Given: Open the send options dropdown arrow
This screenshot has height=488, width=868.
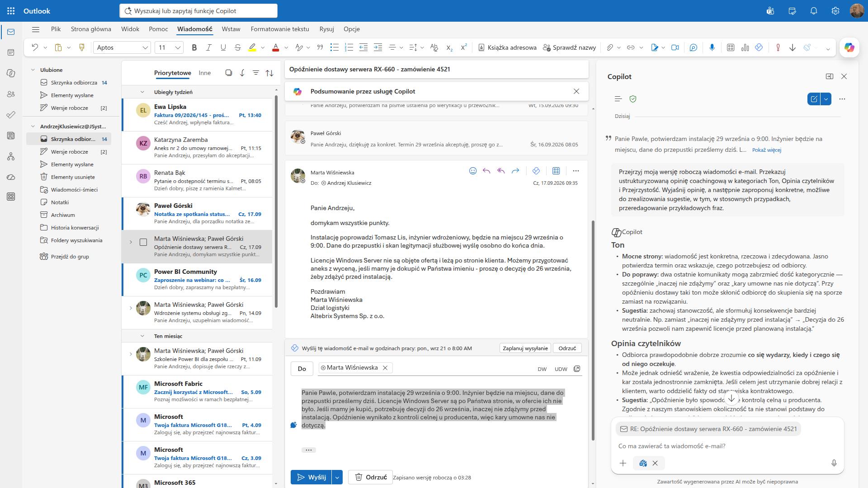Looking at the screenshot, I should [x=337, y=477].
